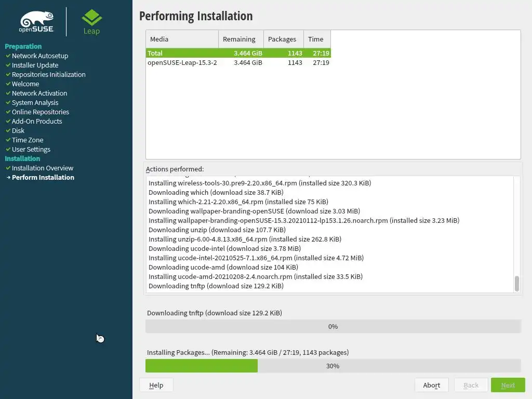Click checkmark beside Network Activation

[x=8, y=93]
